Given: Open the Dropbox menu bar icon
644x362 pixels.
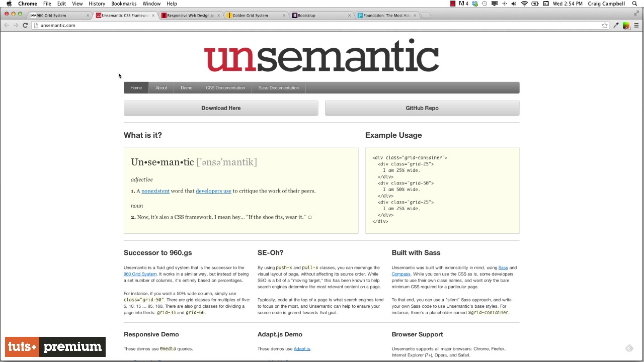Looking at the screenshot, I should [474, 4].
